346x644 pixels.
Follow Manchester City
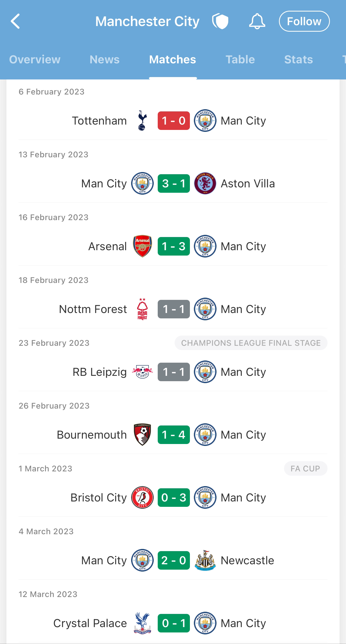[304, 21]
